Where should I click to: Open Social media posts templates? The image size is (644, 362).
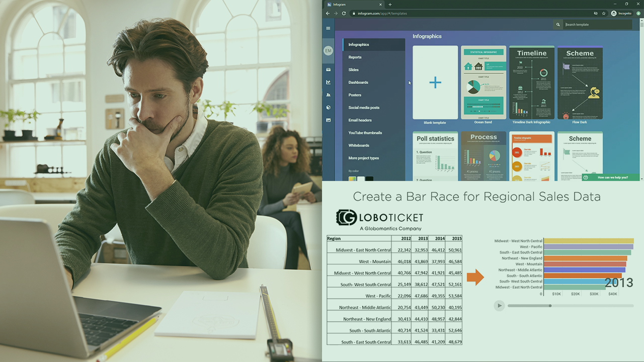pos(364,108)
